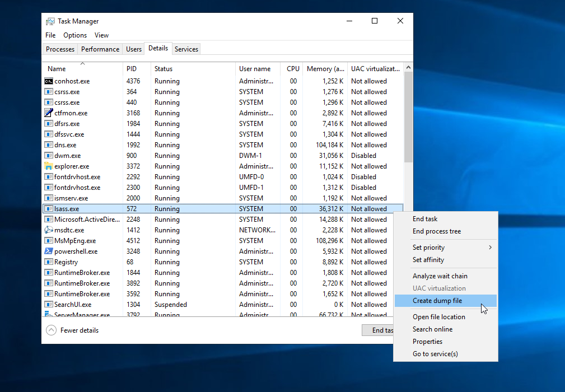
Task: Select csrss.exe with PID 364
Action: coord(223,92)
